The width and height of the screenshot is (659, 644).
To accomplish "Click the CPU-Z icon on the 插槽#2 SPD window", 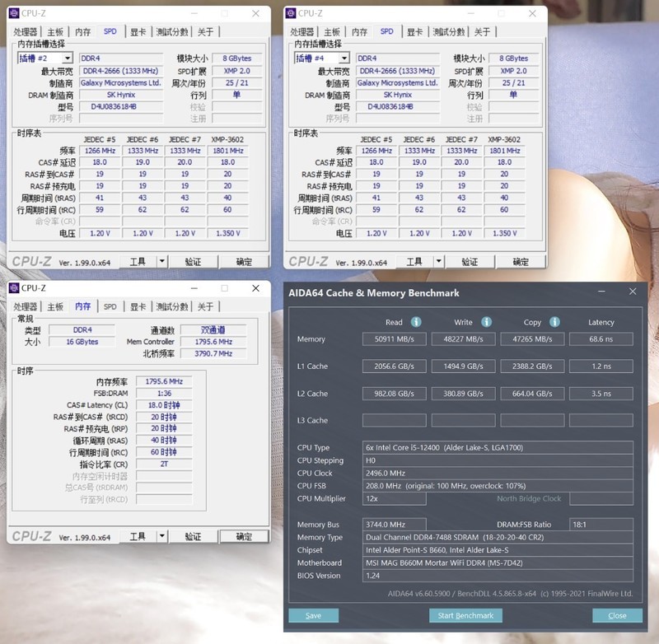I will pos(14,13).
